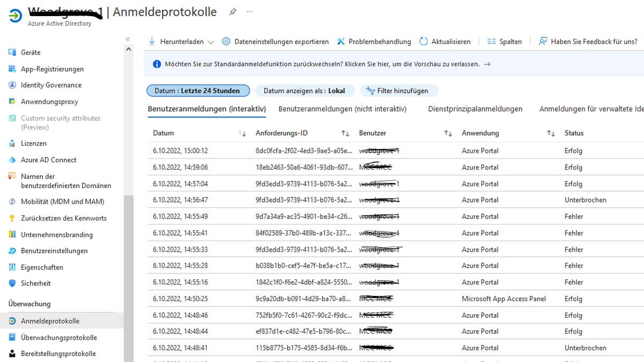Screen dimensions: 644x362
Task: Click Spalten button in toolbar
Action: 504,41
